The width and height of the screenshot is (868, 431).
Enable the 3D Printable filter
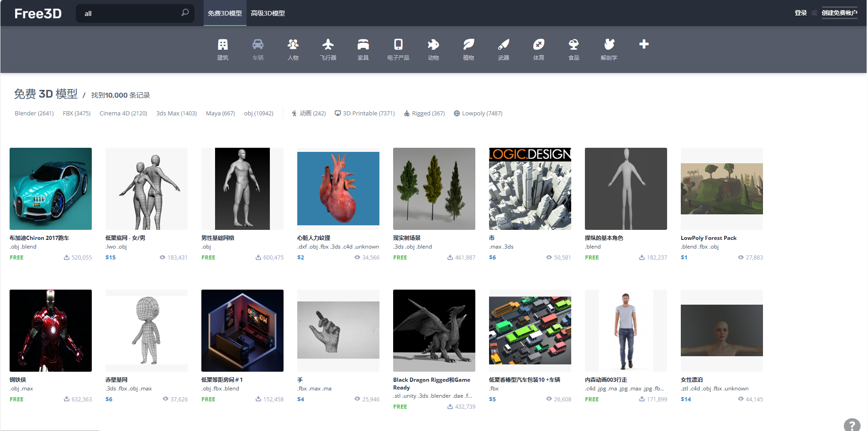tap(364, 113)
